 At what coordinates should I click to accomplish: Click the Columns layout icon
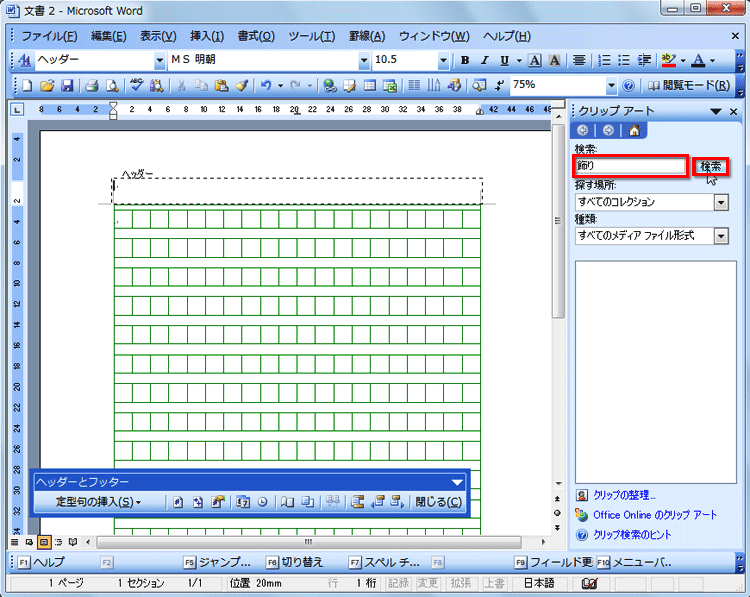(414, 86)
